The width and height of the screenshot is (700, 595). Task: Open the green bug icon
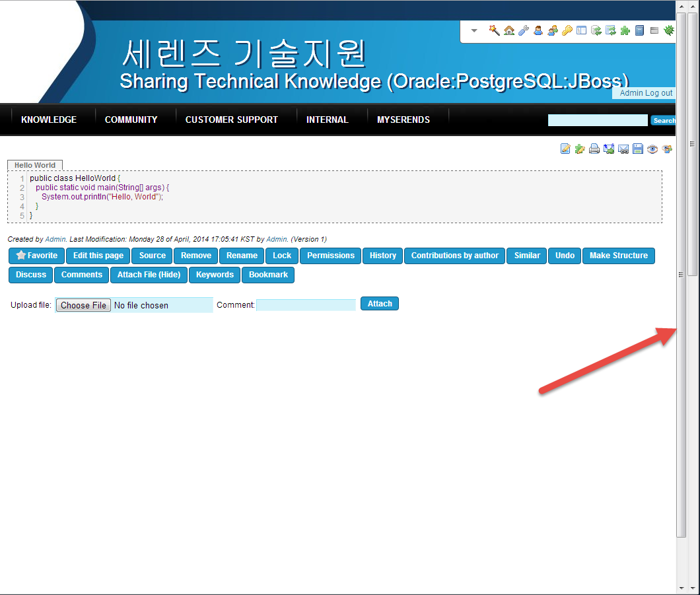coord(669,30)
